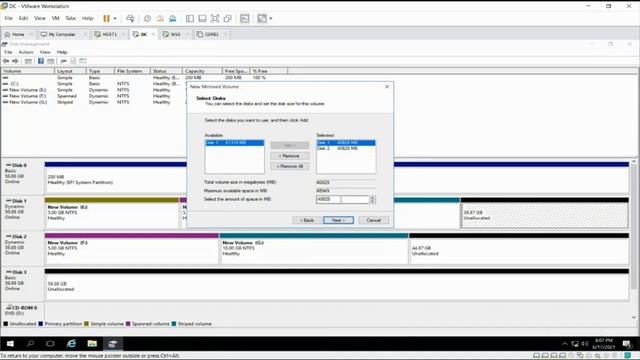640x360 pixels.
Task: Close the DC virtual machine tab
Action: 153,34
